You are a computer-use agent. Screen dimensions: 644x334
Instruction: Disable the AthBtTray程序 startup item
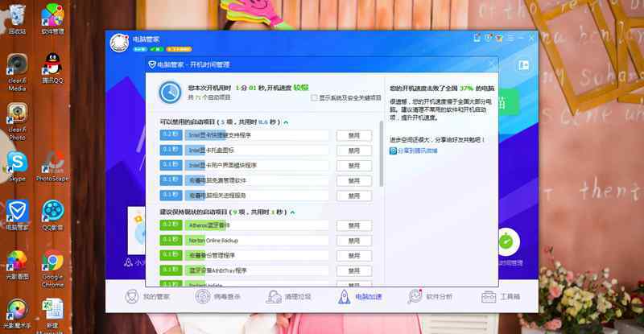pyautogui.click(x=354, y=270)
